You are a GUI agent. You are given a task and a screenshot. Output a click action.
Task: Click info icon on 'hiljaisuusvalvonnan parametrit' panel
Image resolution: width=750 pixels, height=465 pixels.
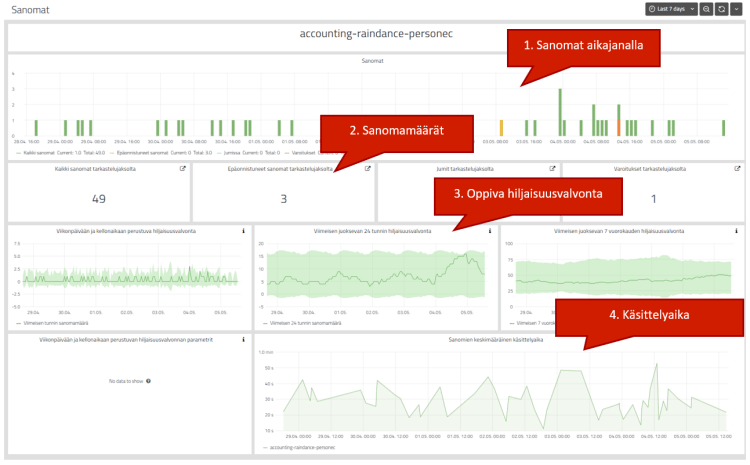[243, 339]
